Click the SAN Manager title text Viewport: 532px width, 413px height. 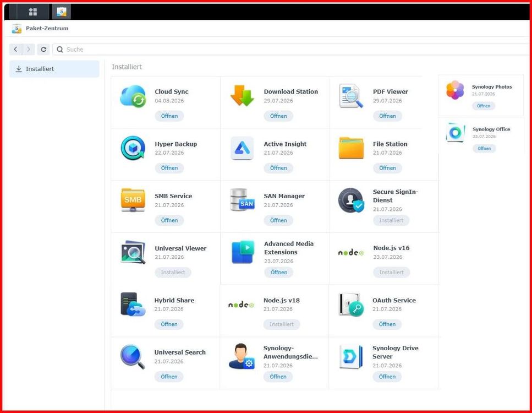[x=284, y=196]
